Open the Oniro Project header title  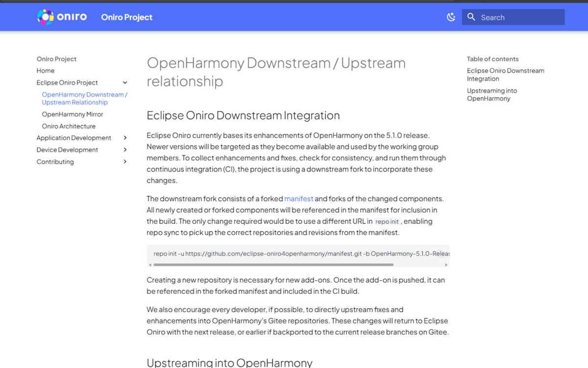pyautogui.click(x=126, y=17)
